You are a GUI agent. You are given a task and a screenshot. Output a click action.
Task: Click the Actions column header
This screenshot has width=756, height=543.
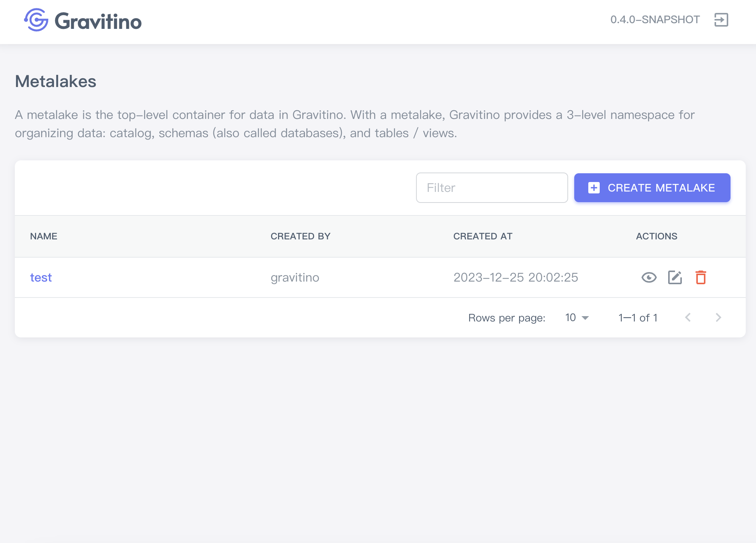pyautogui.click(x=656, y=236)
